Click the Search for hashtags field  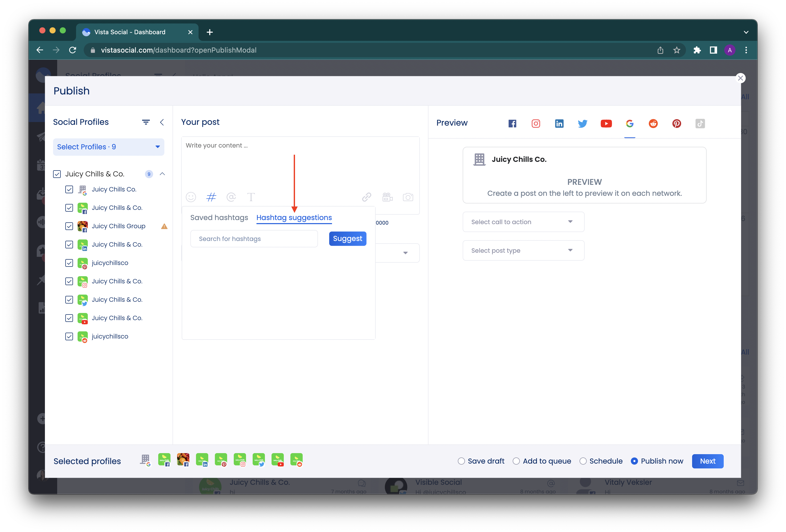pos(254,239)
